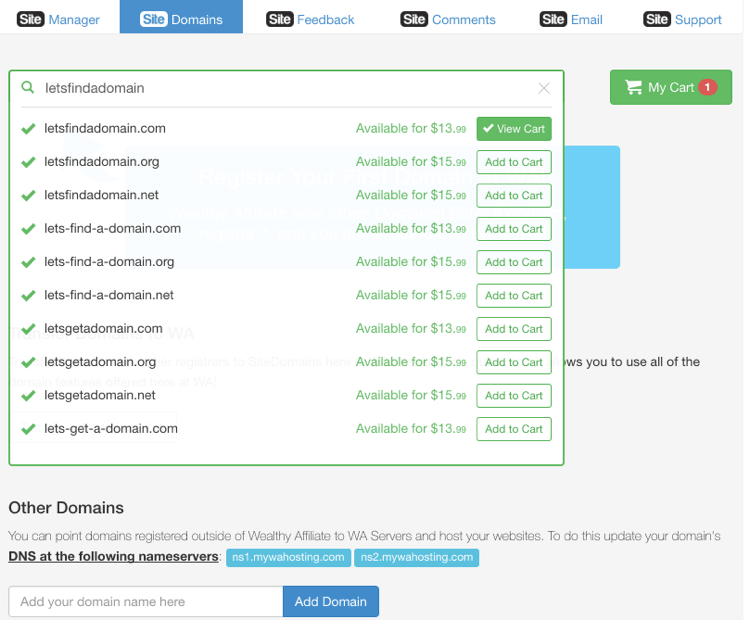
Task: Add letsgetadomain.org to cart
Action: [x=514, y=362]
